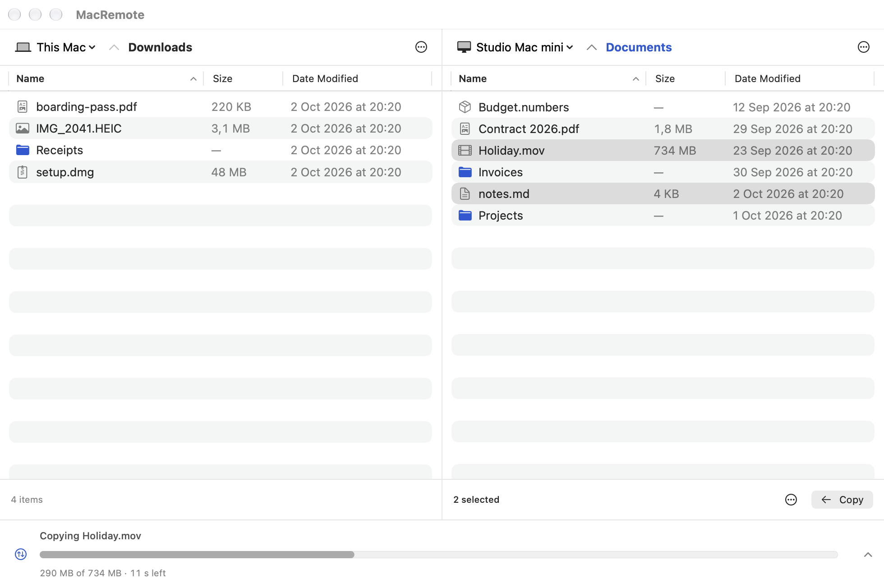This screenshot has height=588, width=884.
Task: Click the Receipts folder icon
Action: point(23,150)
